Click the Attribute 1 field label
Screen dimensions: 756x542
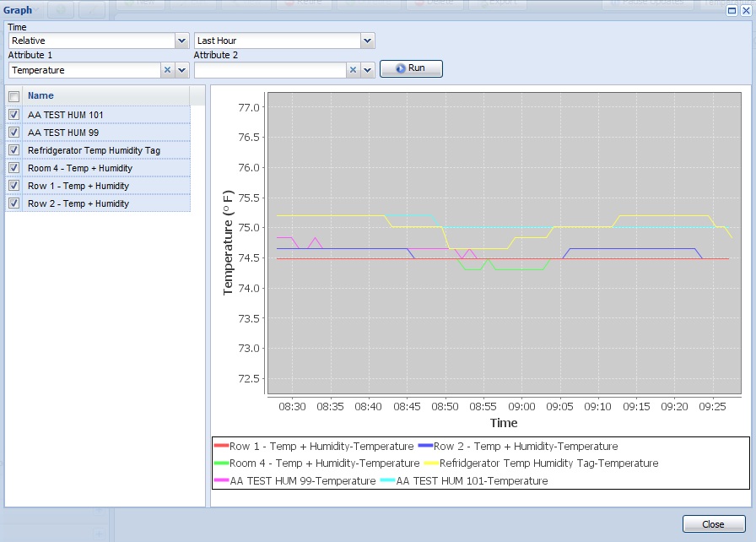tap(30, 55)
